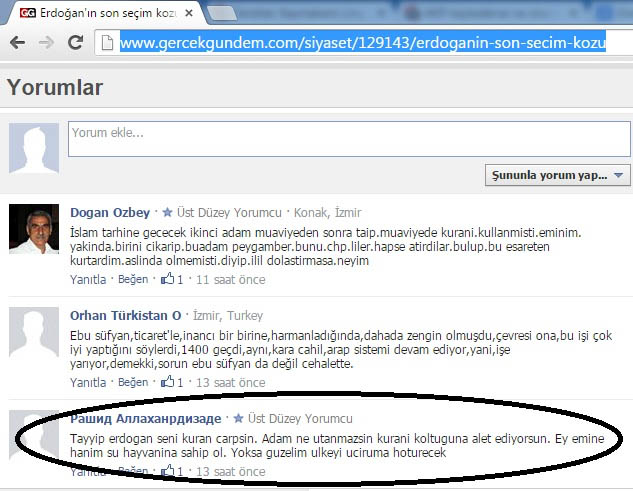Viewport: 633px width, 491px height.
Task: Click Yanıtla under Orhan Türkistan's comment
Action: pyautogui.click(x=88, y=382)
